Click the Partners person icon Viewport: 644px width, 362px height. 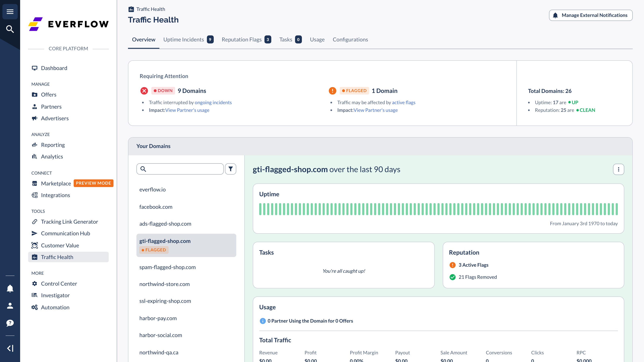point(34,107)
